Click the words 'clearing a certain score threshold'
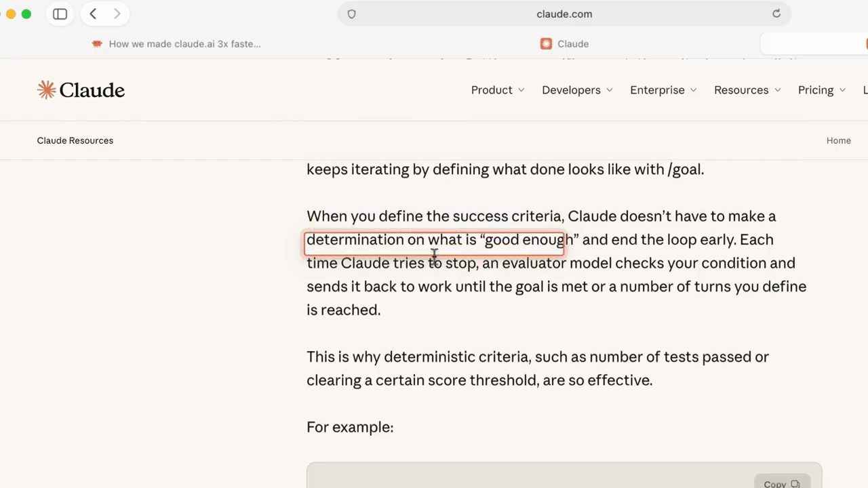The width and height of the screenshot is (868, 488). point(423,380)
